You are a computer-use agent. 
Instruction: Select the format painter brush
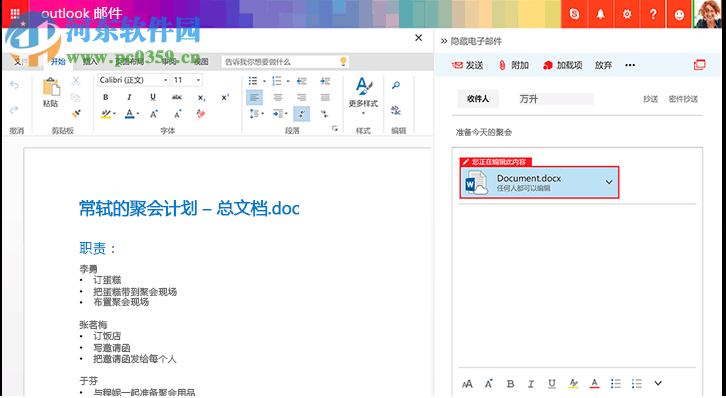(x=76, y=114)
